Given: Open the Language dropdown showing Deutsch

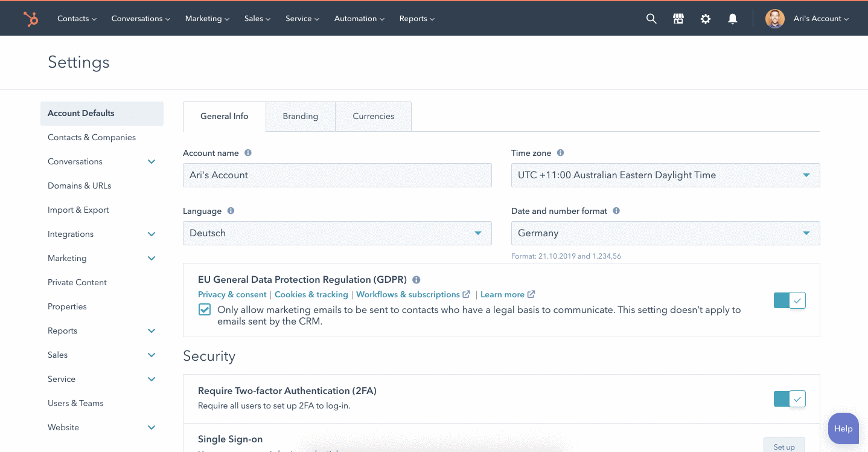Looking at the screenshot, I should click(337, 233).
